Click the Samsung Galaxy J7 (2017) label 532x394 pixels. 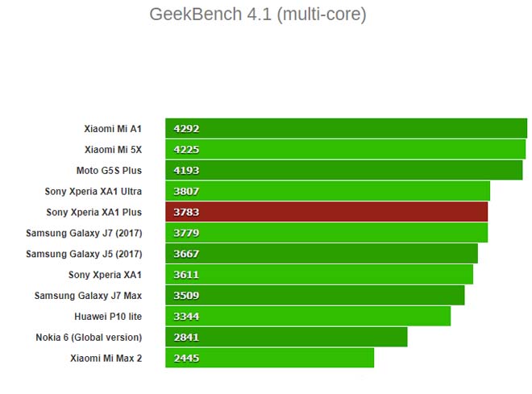point(84,233)
